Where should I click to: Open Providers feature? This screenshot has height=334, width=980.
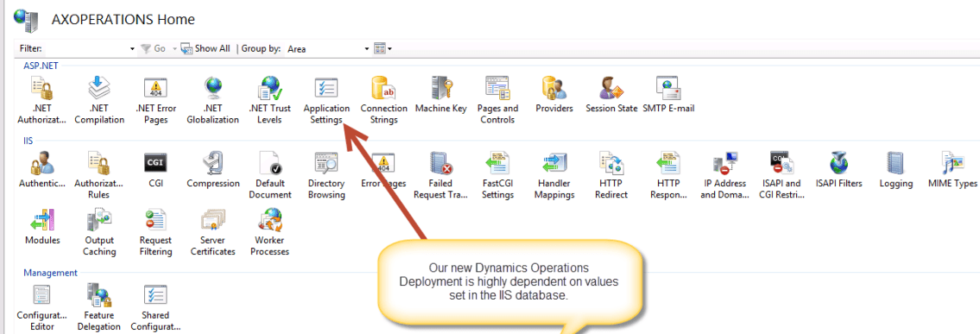click(554, 95)
